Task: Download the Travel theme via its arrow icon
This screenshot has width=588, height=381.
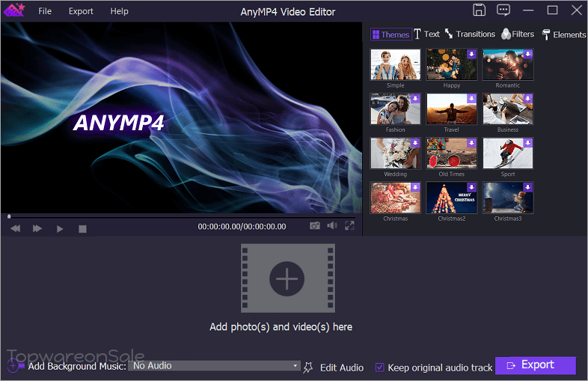Action: coord(471,98)
